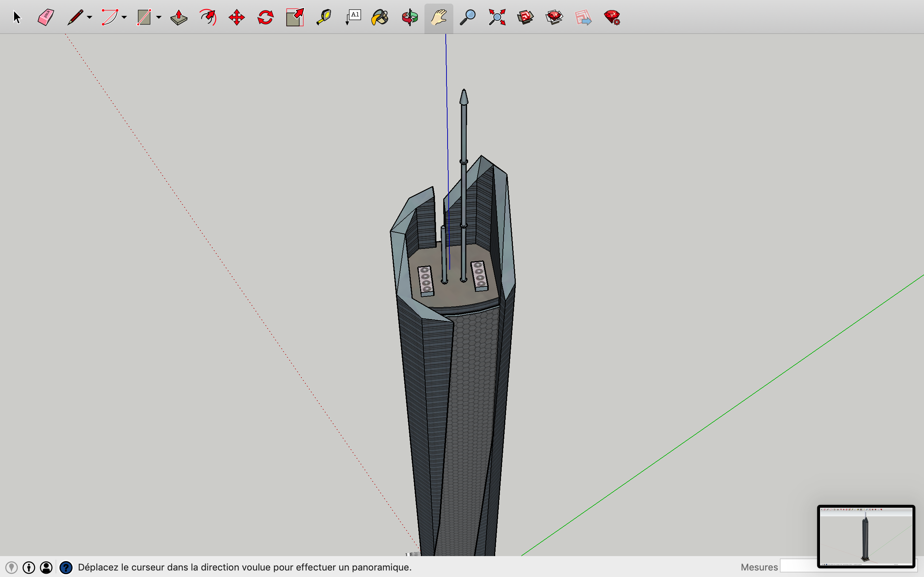Viewport: 924px width, 577px height.
Task: Activate the Move tool
Action: click(x=236, y=17)
